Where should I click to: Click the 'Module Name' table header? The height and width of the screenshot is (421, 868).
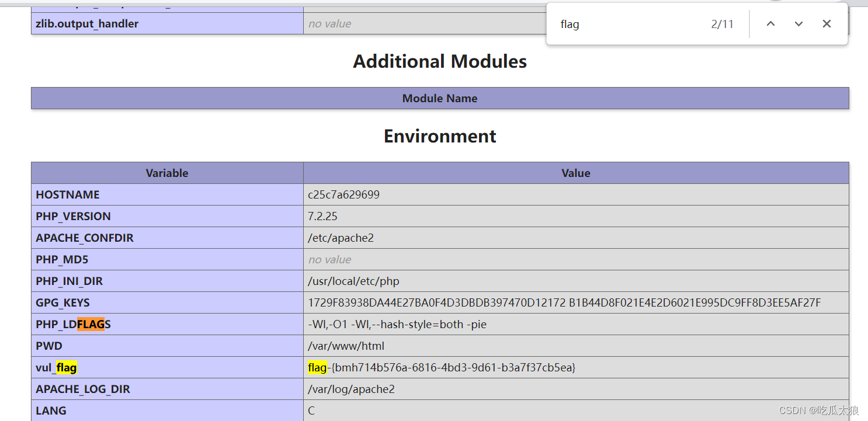pos(440,98)
